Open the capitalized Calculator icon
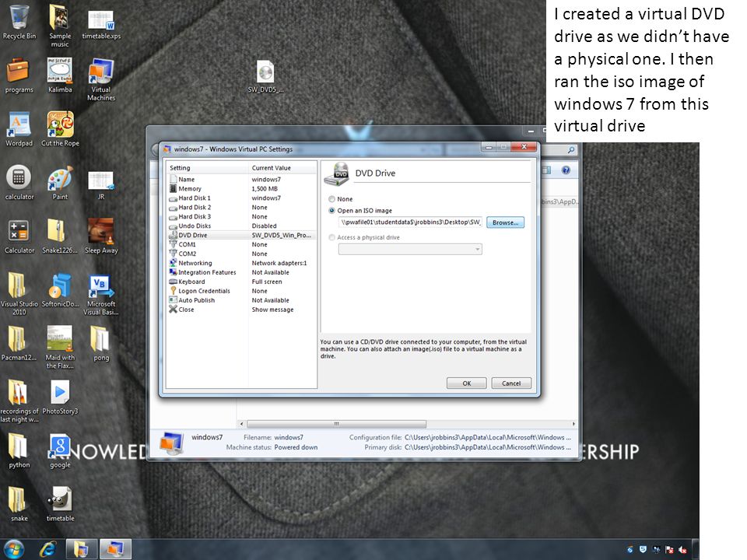Screen dimensions: 747x560 click(x=19, y=236)
